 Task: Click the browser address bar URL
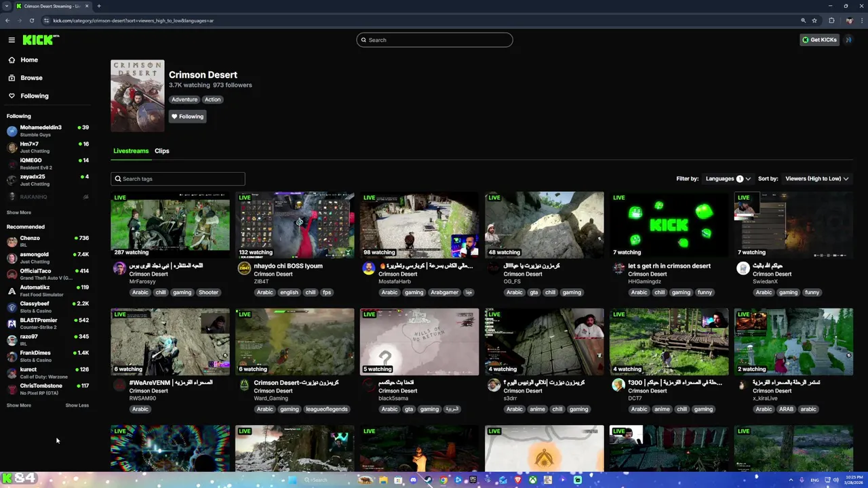coord(134,20)
